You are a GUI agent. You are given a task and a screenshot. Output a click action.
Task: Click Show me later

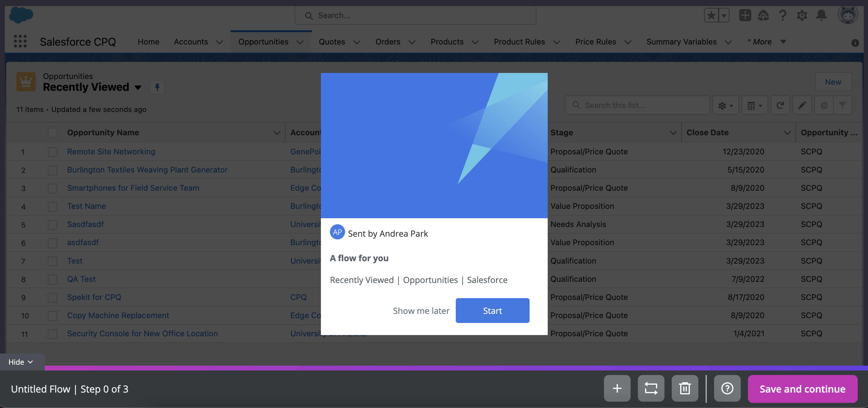[421, 311]
